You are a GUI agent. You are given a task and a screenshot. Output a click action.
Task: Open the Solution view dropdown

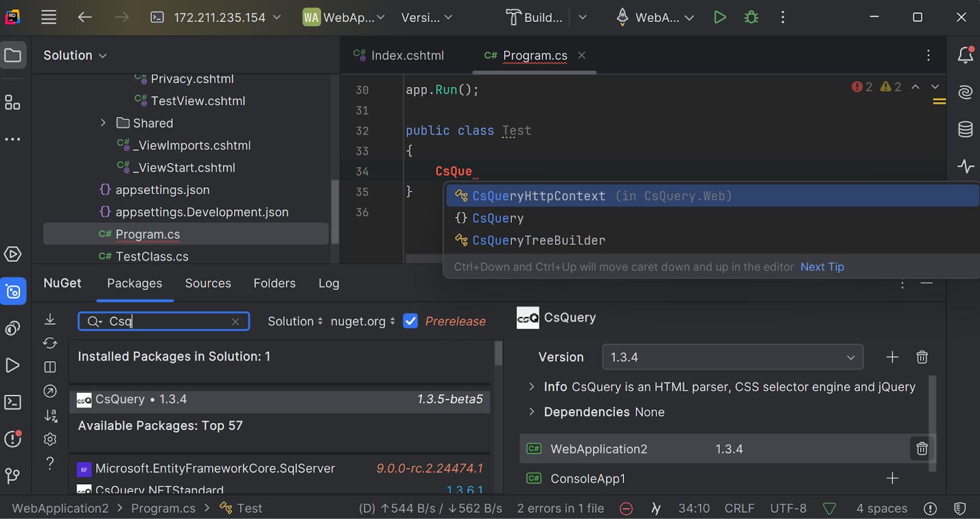pyautogui.click(x=75, y=55)
